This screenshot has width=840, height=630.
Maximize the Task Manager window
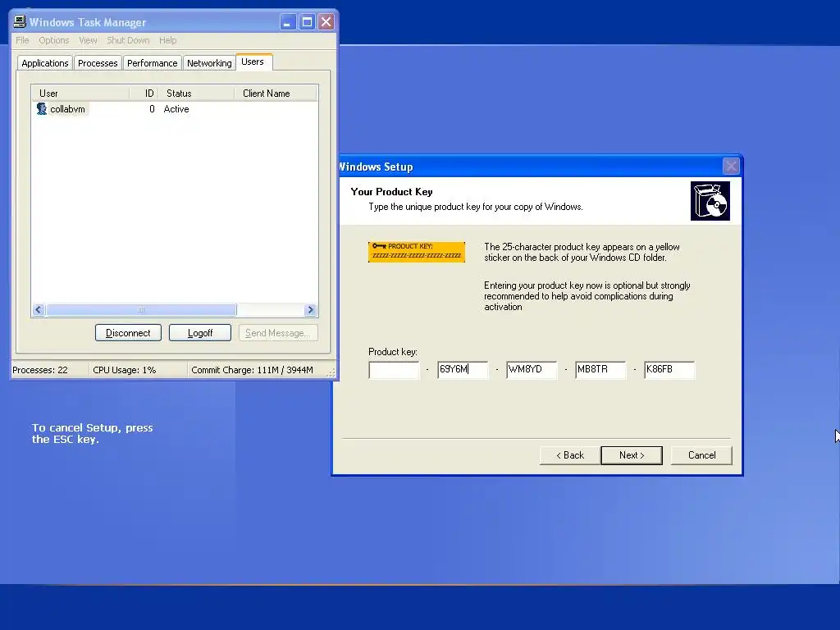click(307, 22)
